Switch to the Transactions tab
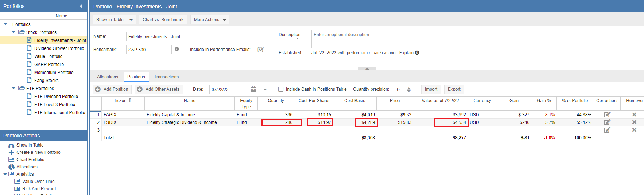The height and width of the screenshot is (195, 644). tap(166, 77)
